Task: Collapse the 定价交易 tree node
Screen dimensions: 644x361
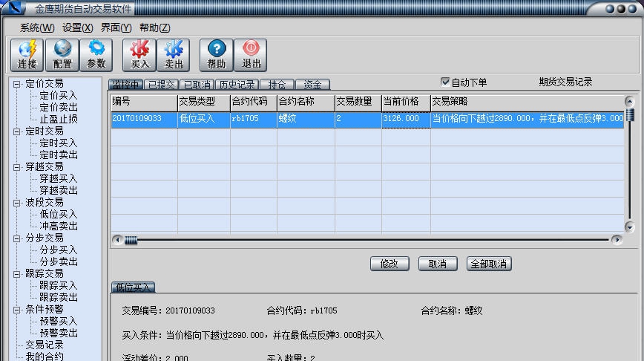Action: (17, 84)
